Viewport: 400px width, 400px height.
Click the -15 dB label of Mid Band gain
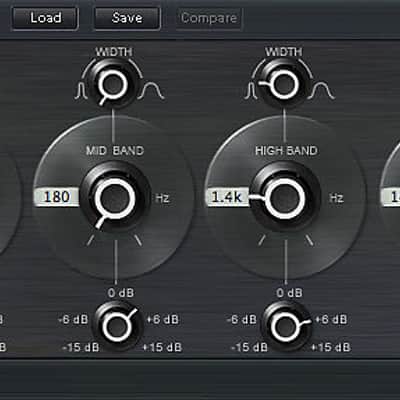point(81,347)
